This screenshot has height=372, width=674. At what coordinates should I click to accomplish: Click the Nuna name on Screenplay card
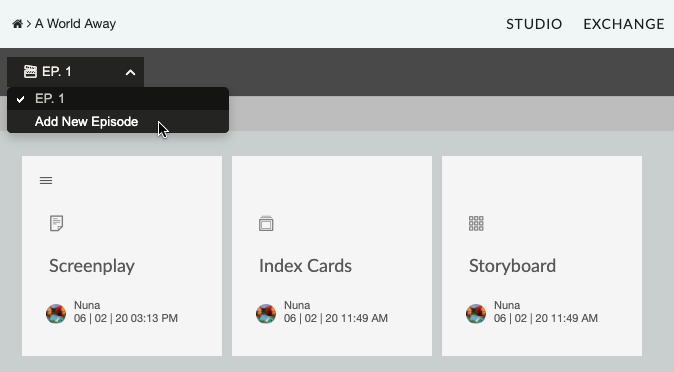click(87, 305)
